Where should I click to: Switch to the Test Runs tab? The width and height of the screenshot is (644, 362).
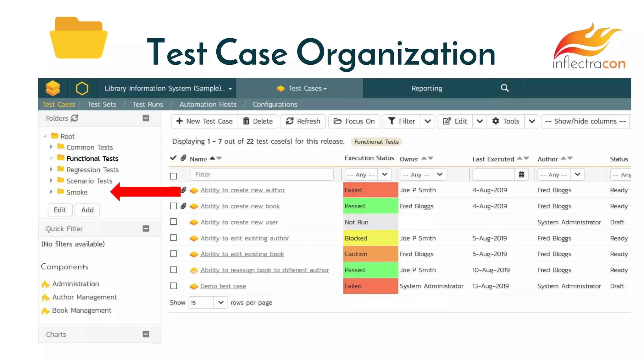(148, 104)
